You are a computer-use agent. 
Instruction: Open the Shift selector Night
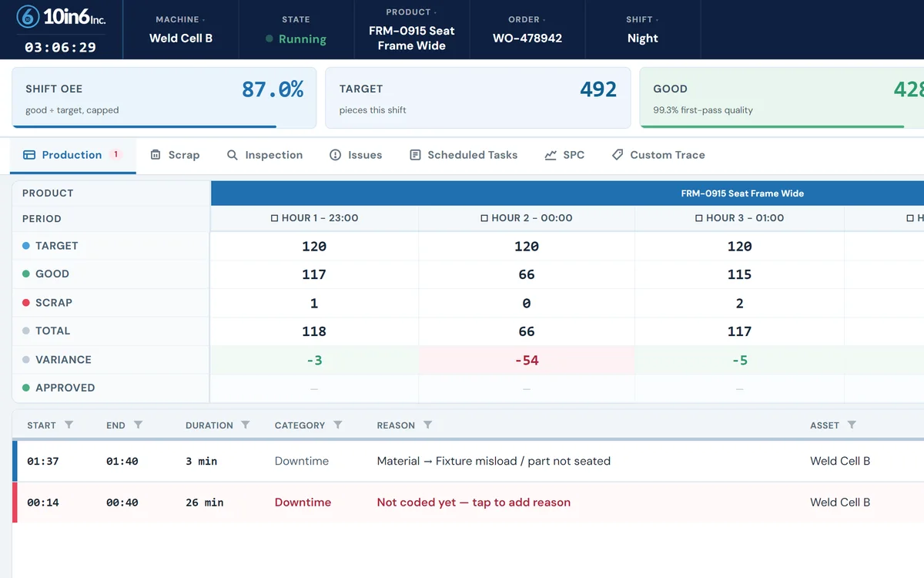click(643, 29)
